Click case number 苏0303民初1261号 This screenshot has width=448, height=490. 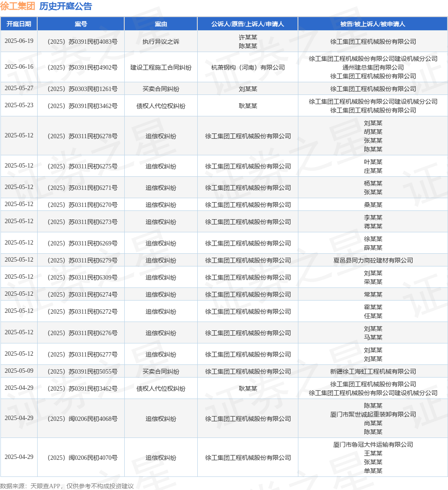pos(83,89)
